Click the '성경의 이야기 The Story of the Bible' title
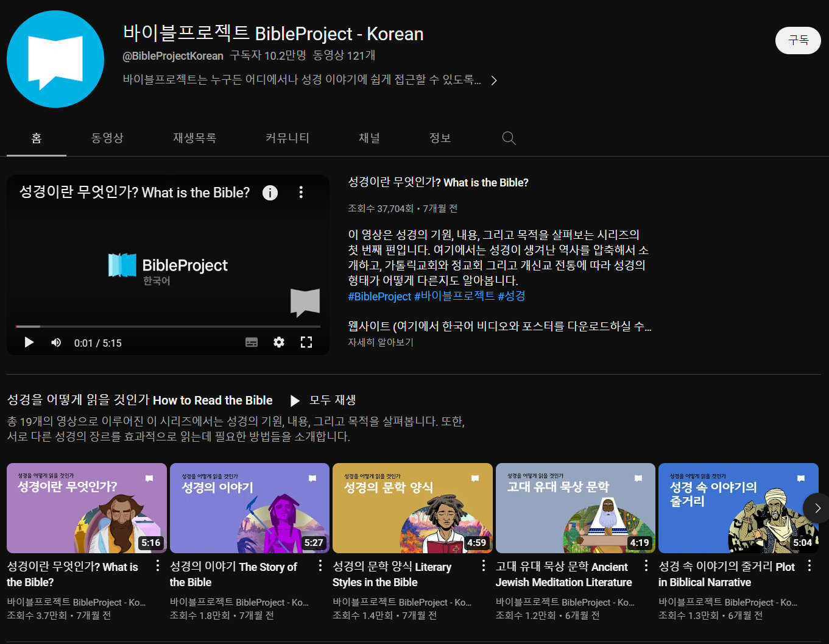The height and width of the screenshot is (644, 829). [x=233, y=575]
